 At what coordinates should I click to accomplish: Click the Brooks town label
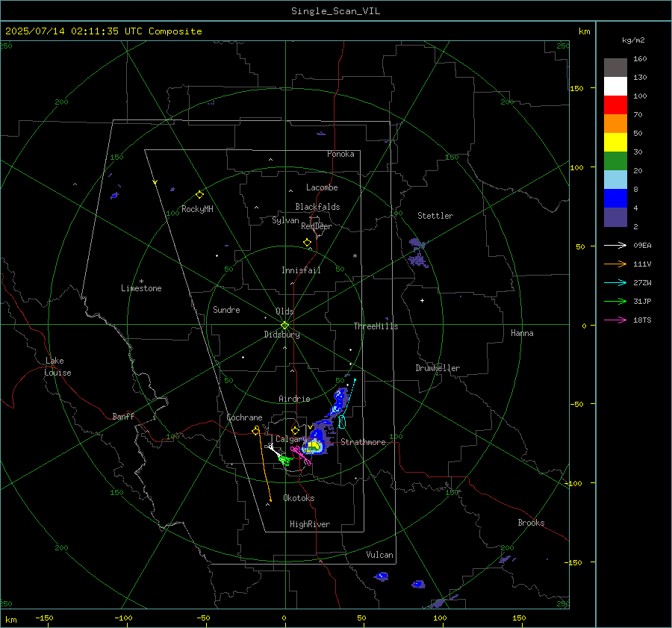coord(531,523)
